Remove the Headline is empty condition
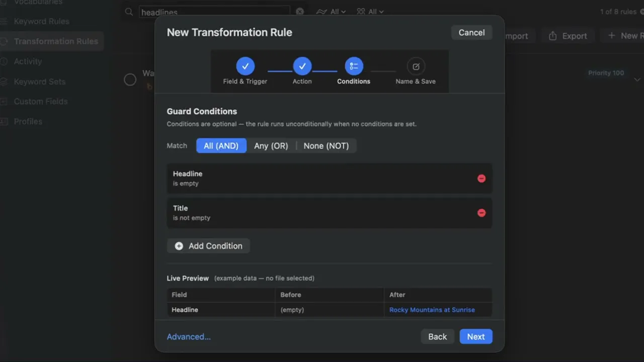Image resolution: width=644 pixels, height=362 pixels. point(481,178)
